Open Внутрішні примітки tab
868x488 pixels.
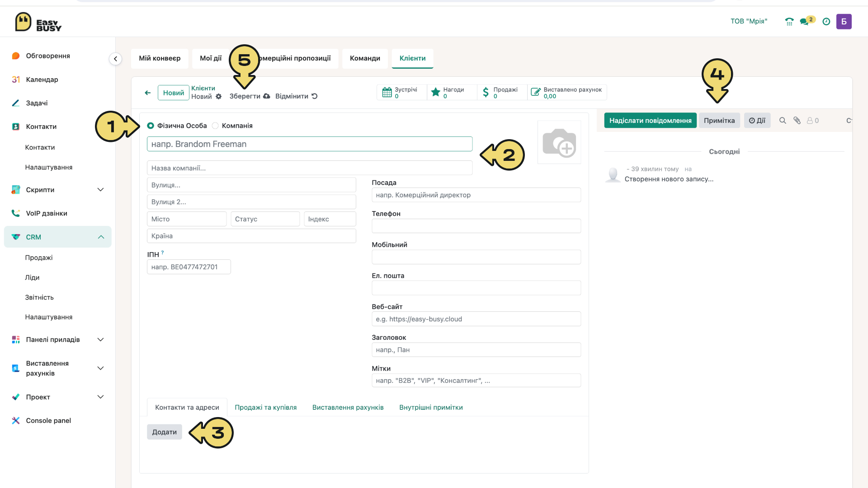pos(431,408)
